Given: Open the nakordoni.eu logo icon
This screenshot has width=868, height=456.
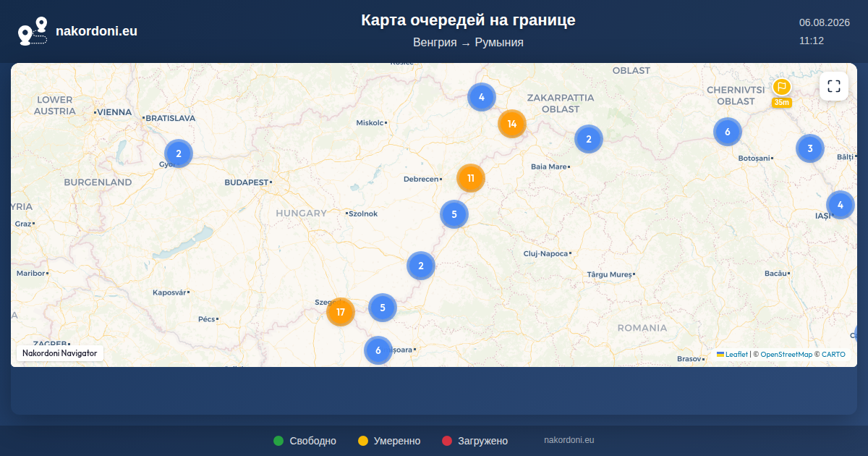Looking at the screenshot, I should [33, 31].
